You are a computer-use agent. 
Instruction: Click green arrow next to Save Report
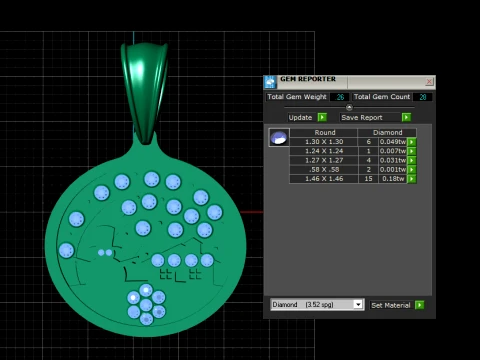coord(406,117)
